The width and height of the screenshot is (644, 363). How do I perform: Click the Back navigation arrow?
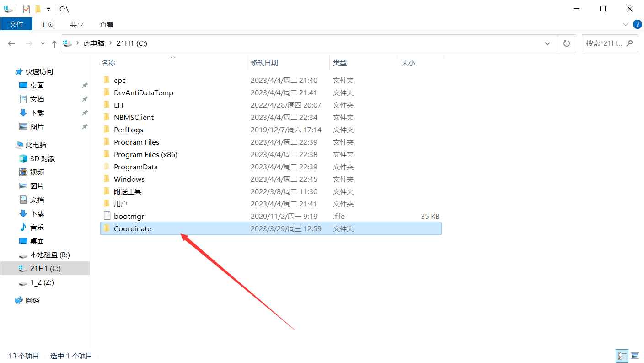coord(11,43)
